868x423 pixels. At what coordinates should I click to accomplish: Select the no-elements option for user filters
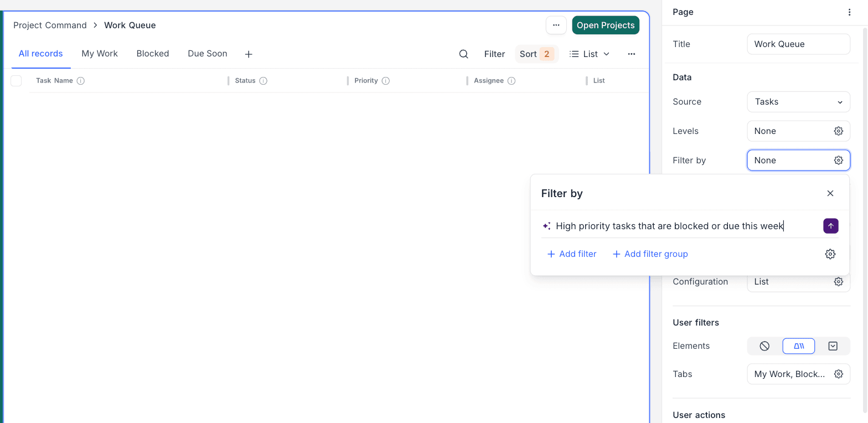[764, 346]
